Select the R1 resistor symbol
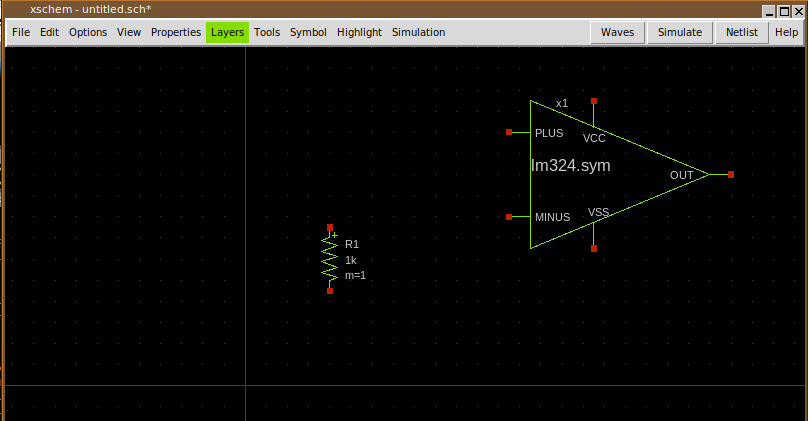The image size is (808, 421). pyautogui.click(x=330, y=259)
